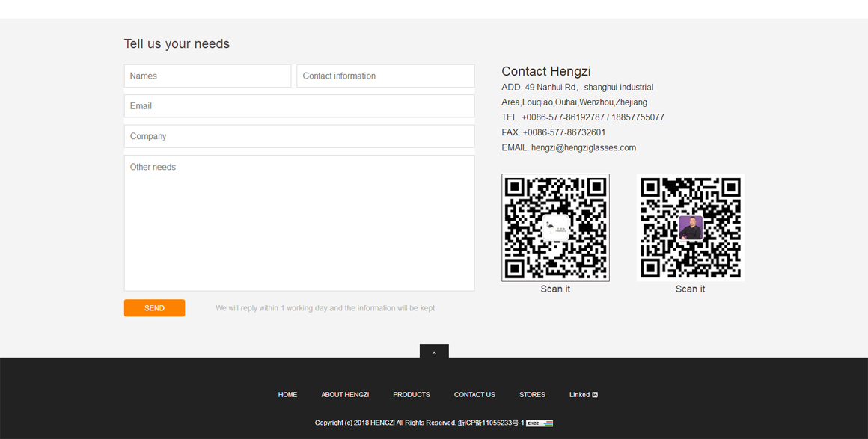
Task: Click the Tell us your needs heading
Action: coord(177,43)
